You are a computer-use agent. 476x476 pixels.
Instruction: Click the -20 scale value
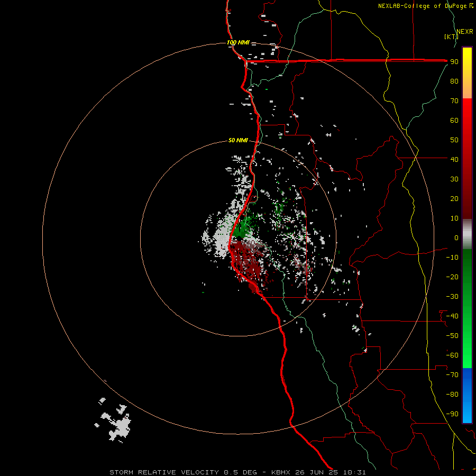coord(452,277)
